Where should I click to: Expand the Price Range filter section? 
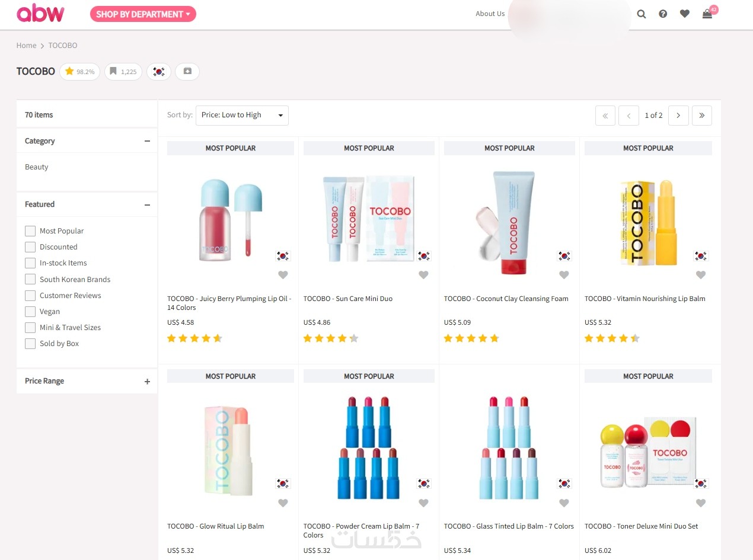point(147,382)
